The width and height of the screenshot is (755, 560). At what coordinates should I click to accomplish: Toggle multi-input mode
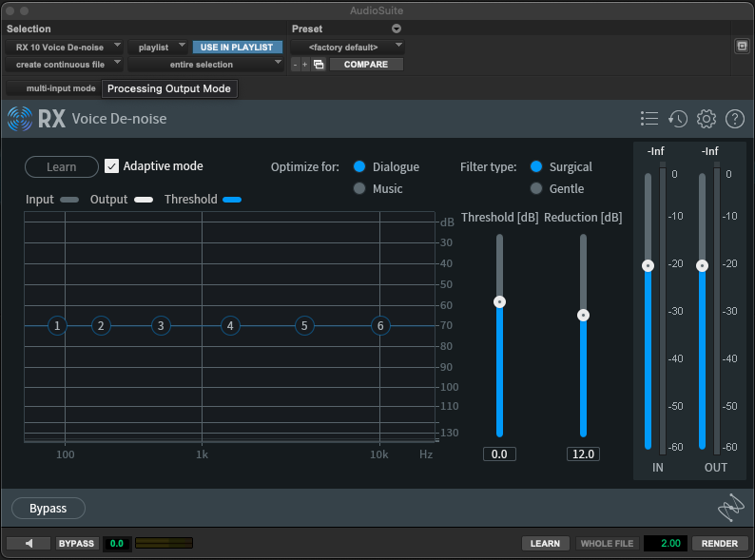tap(53, 88)
